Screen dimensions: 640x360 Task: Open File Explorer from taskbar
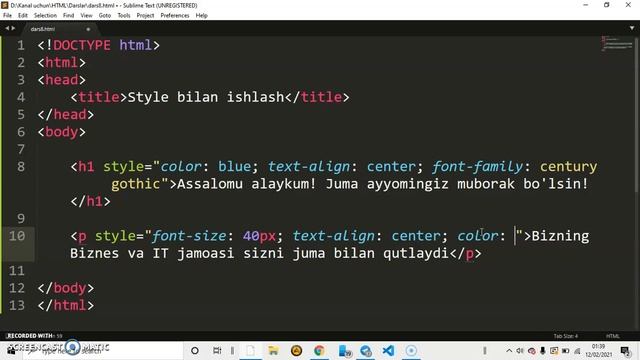point(273,350)
